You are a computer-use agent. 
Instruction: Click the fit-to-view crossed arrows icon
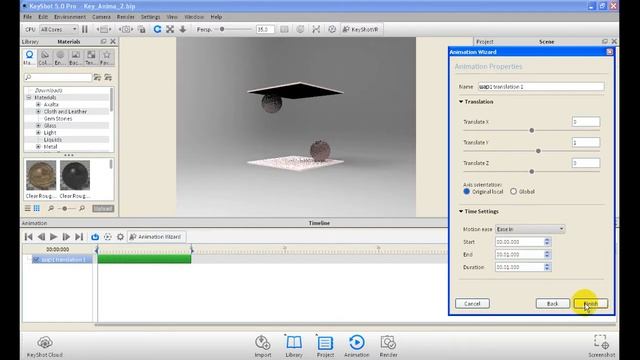click(170, 29)
